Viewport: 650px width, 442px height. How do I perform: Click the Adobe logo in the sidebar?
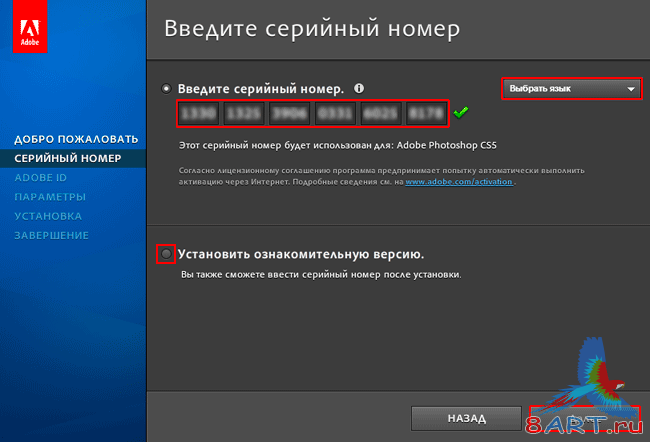pyautogui.click(x=30, y=26)
